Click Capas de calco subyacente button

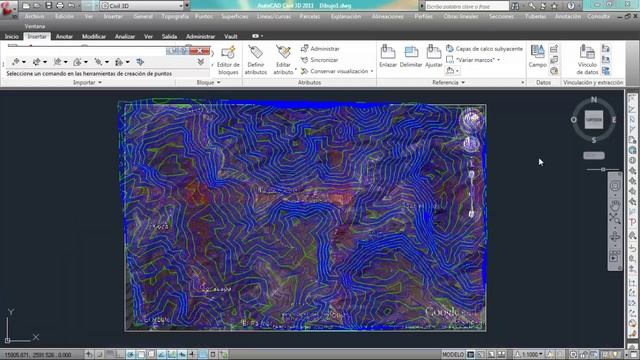coord(484,49)
